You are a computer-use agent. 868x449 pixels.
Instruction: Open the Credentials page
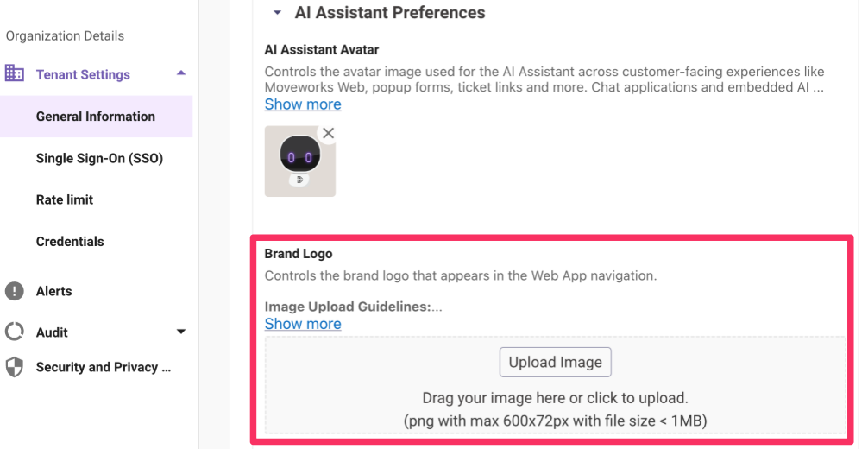[x=70, y=242]
